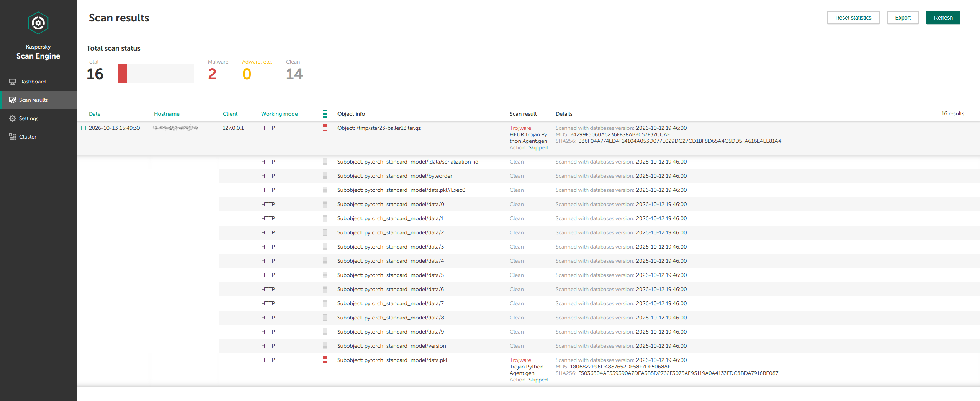Viewport: 980px width, 401px height.
Task: Click the Adware count 0
Action: [x=247, y=74]
